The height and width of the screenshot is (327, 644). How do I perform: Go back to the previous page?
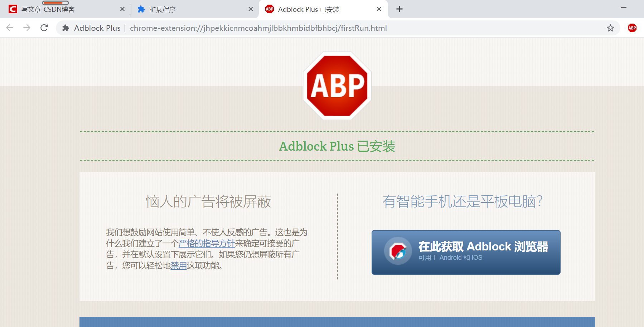coord(10,28)
